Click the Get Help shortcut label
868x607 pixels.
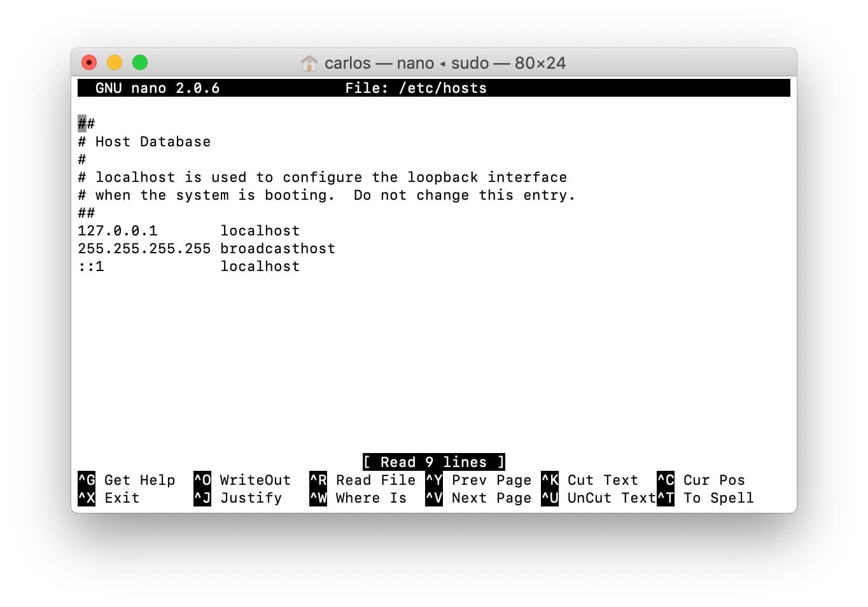pyautogui.click(x=139, y=480)
